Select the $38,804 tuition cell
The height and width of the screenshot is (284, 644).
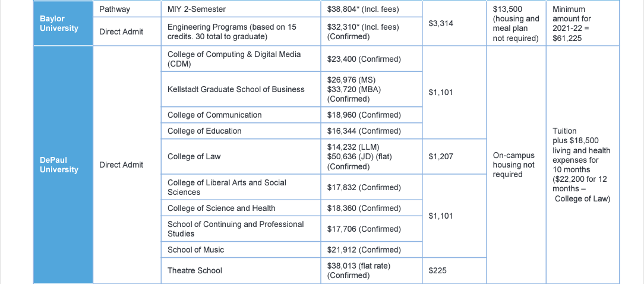[371, 9]
